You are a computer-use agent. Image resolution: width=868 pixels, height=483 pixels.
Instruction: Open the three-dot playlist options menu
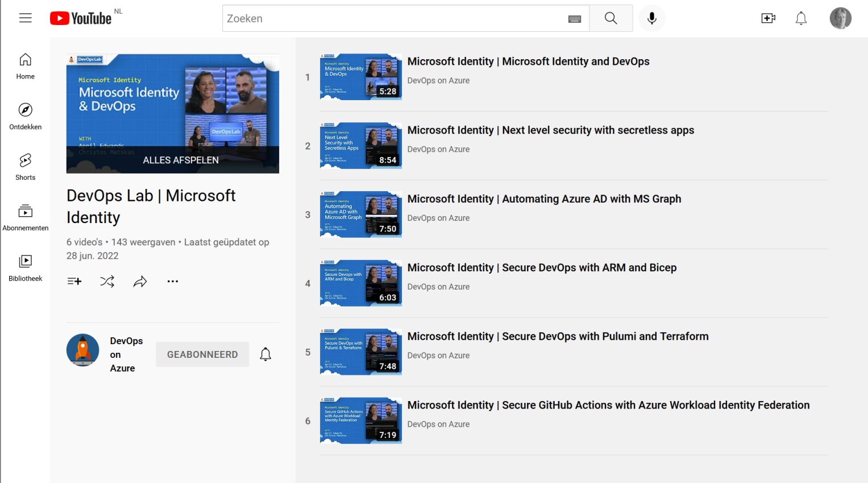point(173,281)
